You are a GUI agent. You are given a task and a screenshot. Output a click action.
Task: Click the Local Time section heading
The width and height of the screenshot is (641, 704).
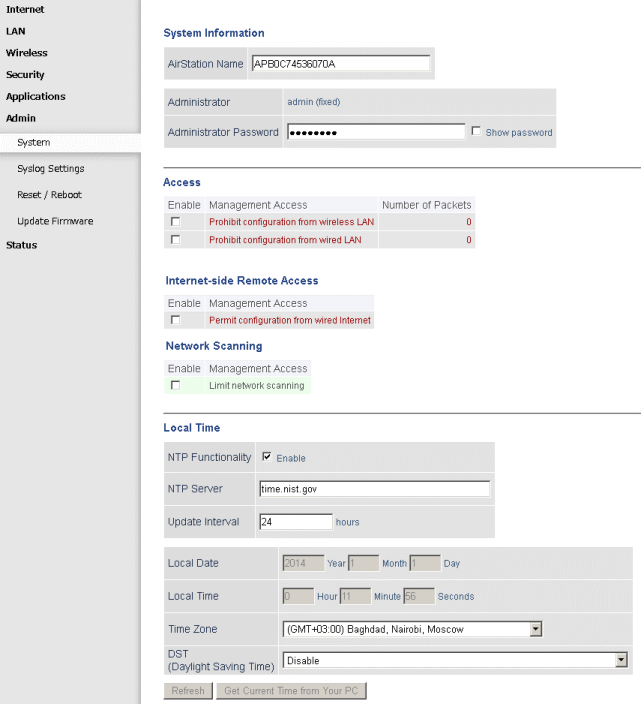[192, 428]
